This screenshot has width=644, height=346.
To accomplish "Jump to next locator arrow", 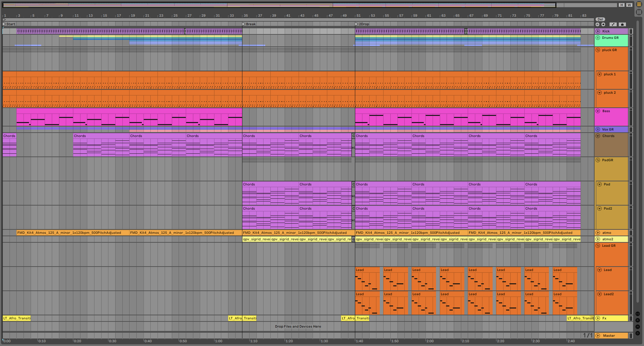I will click(x=603, y=24).
